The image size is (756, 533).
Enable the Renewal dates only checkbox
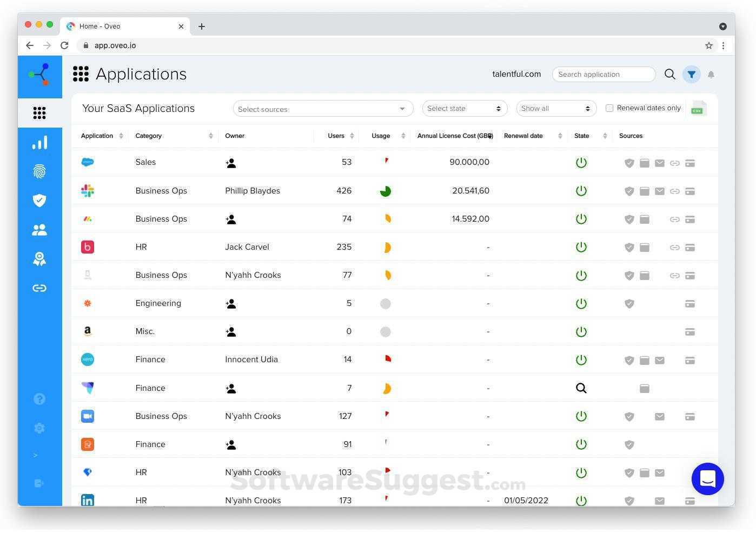click(609, 108)
